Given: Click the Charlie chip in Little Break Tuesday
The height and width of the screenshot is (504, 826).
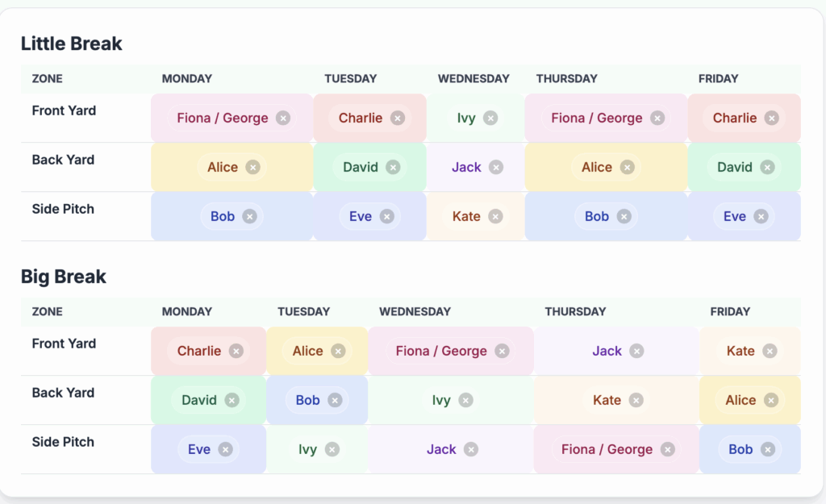Looking at the screenshot, I should point(361,118).
